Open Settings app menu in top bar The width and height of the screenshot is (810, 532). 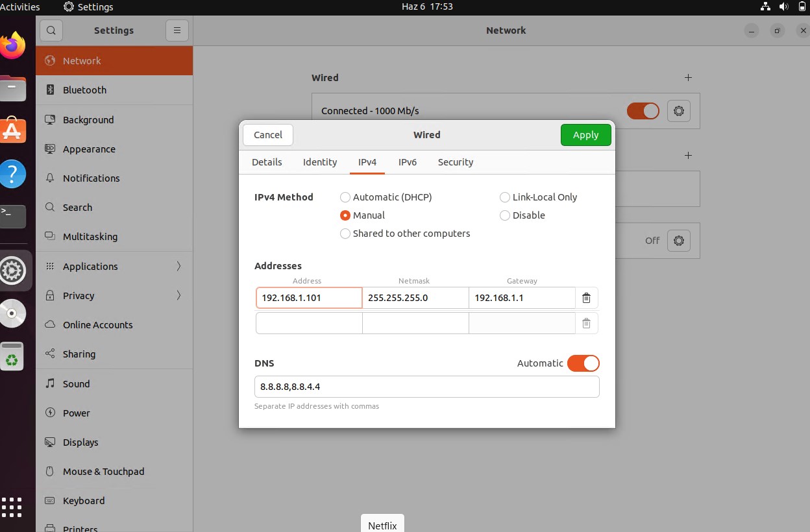click(89, 6)
